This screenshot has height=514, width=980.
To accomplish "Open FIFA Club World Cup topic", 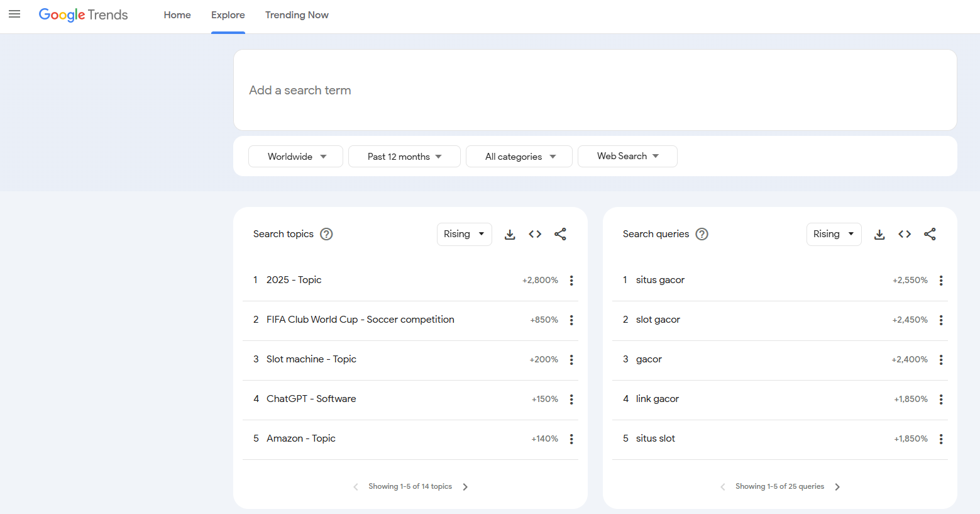I will pyautogui.click(x=360, y=320).
